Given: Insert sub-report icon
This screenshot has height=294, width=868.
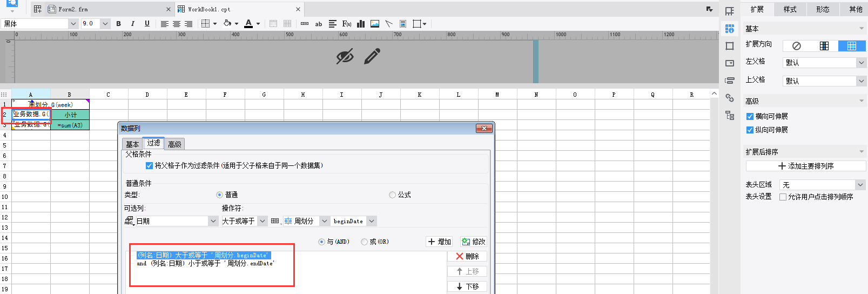Looking at the screenshot, I should click(403, 24).
